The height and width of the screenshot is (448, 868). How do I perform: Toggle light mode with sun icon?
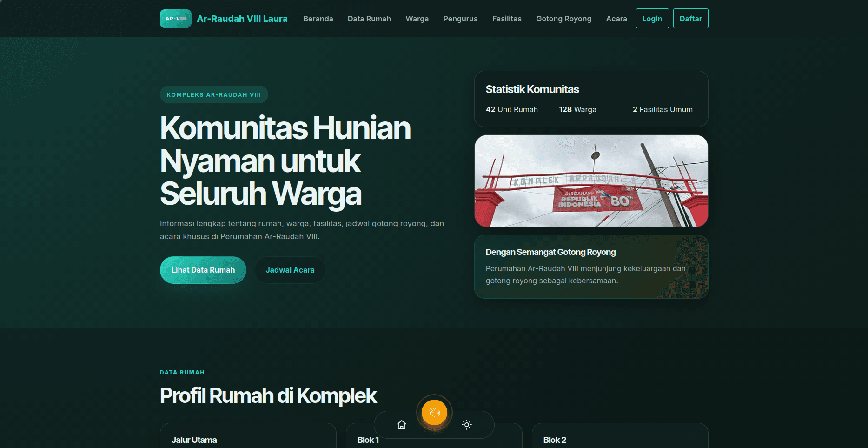coord(467,425)
